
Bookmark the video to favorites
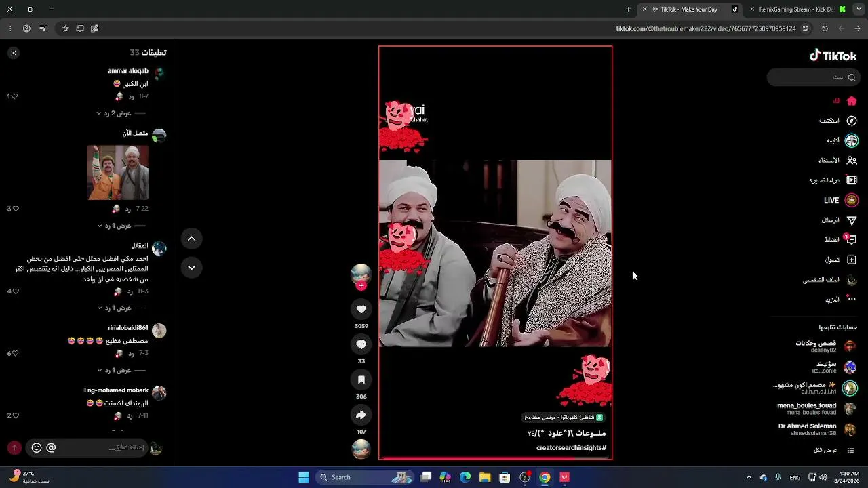click(361, 380)
